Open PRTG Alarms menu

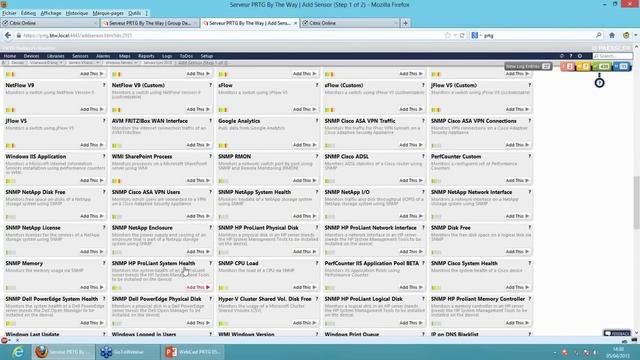[103, 56]
